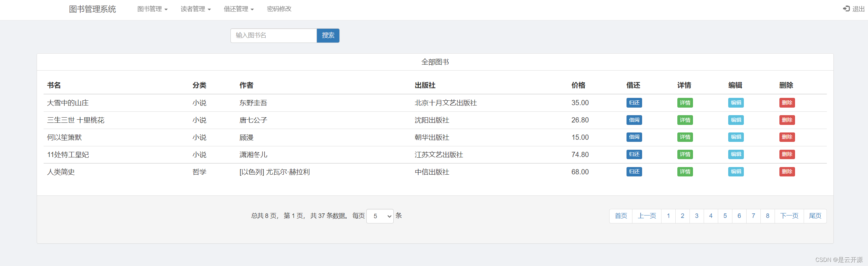Click the 出版社 column header

pos(425,85)
